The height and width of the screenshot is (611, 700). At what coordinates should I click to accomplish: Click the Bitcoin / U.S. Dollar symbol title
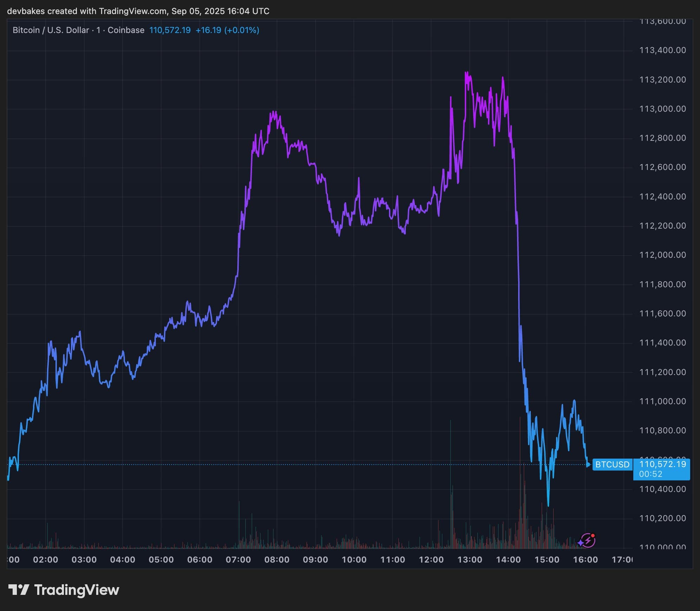pyautogui.click(x=51, y=30)
